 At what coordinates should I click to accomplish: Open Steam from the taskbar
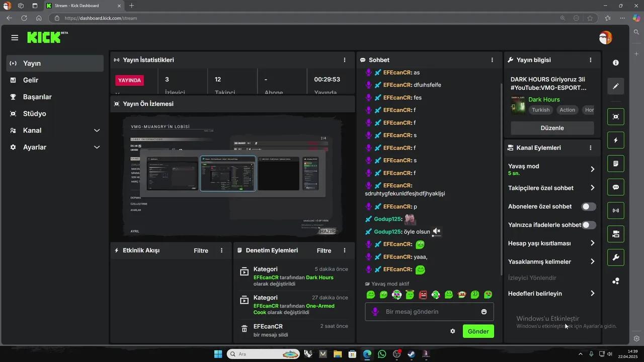[411, 354]
